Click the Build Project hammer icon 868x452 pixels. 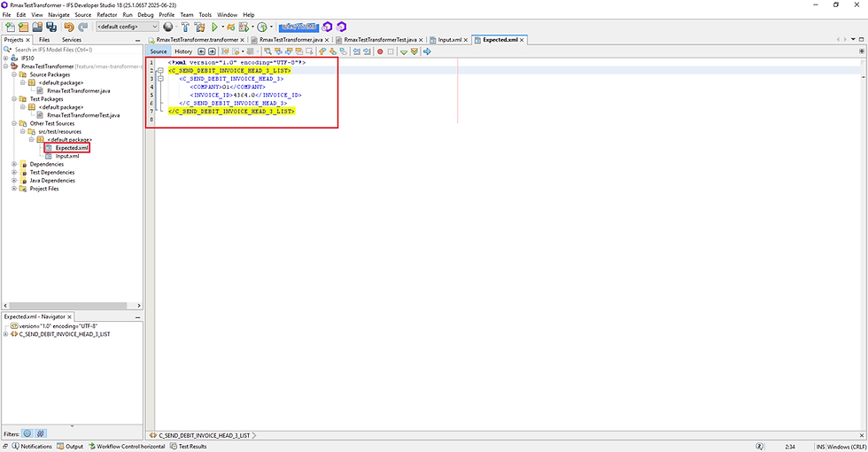185,27
